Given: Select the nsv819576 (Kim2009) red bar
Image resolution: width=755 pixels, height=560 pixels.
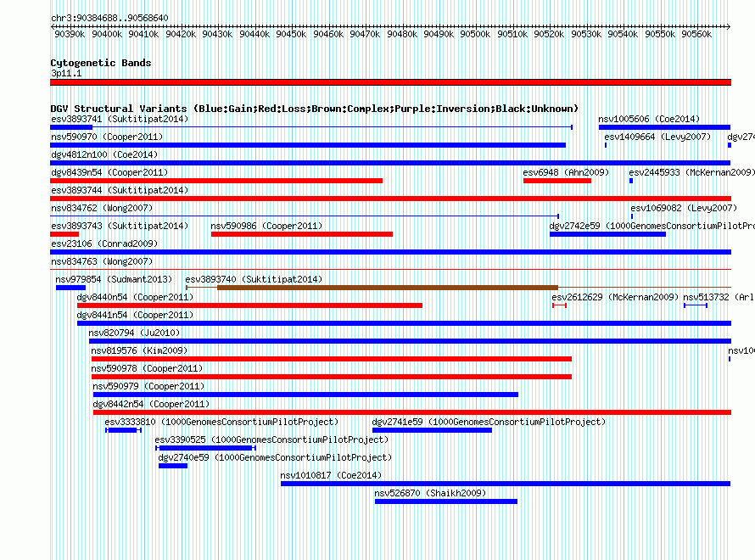Looking at the screenshot, I should click(332, 359).
